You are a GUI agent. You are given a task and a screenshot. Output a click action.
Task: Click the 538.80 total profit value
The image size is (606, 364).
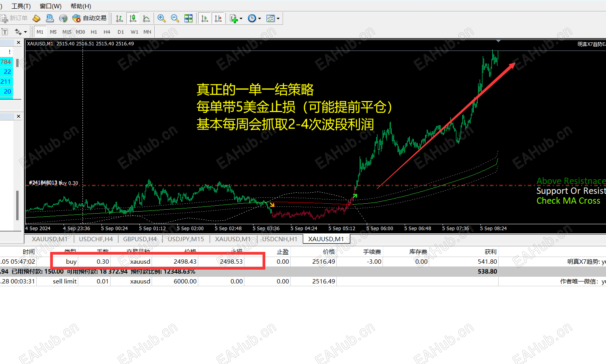pyautogui.click(x=487, y=271)
